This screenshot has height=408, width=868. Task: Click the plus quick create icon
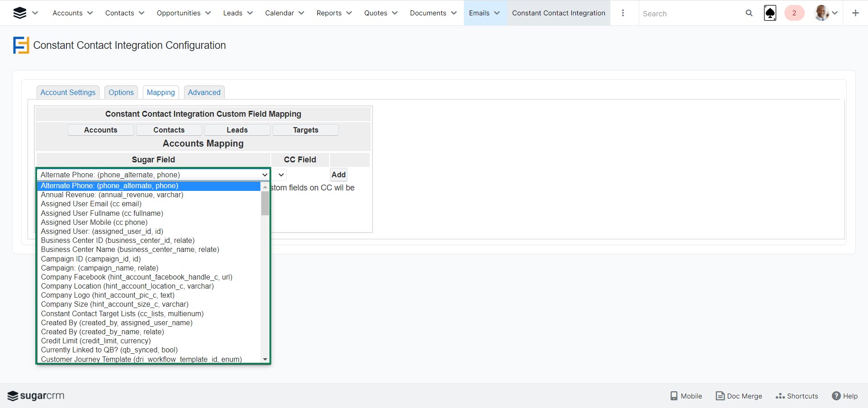[855, 13]
